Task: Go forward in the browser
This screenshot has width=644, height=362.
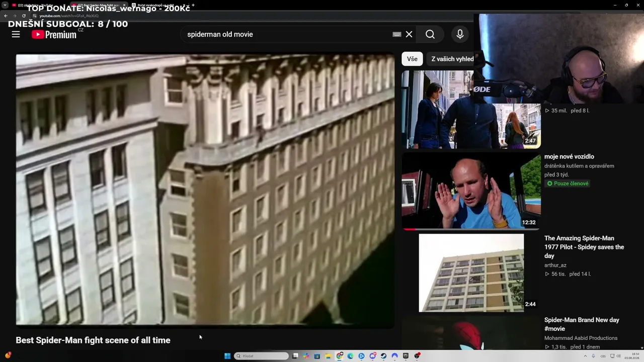Action: (x=15, y=16)
